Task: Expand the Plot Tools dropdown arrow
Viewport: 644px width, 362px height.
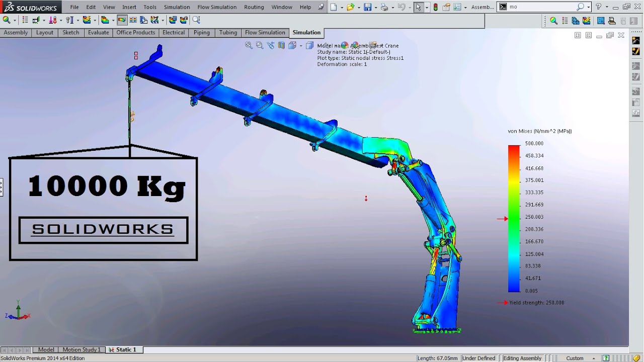Action: (163, 20)
